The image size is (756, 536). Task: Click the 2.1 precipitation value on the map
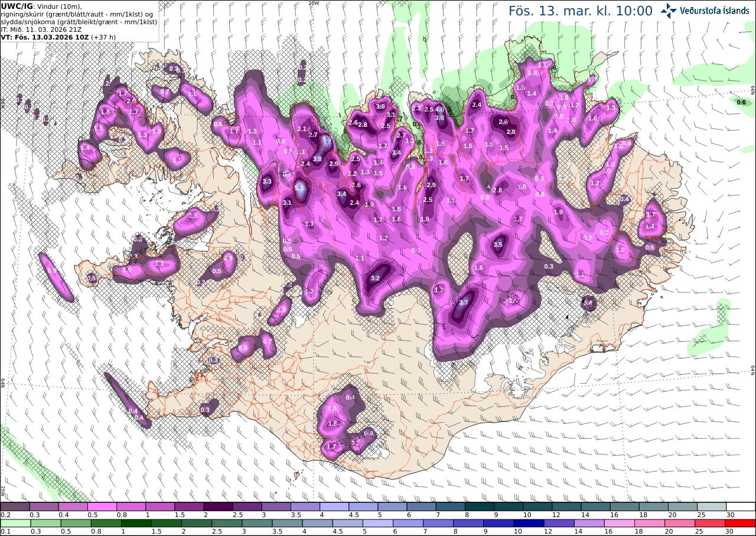point(302,129)
